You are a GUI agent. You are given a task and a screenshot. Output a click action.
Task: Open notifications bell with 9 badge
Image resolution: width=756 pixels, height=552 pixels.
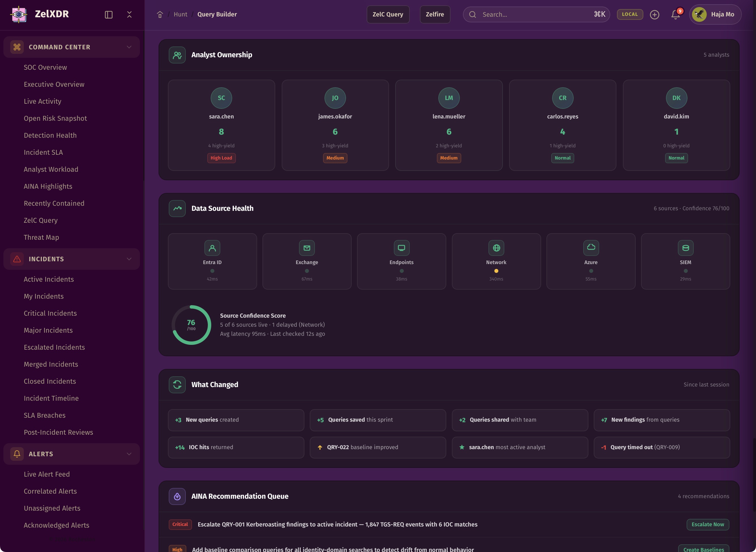tap(675, 14)
